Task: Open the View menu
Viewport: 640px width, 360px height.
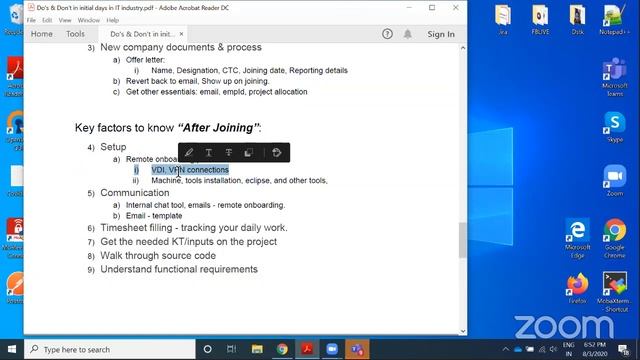Action: (x=65, y=20)
